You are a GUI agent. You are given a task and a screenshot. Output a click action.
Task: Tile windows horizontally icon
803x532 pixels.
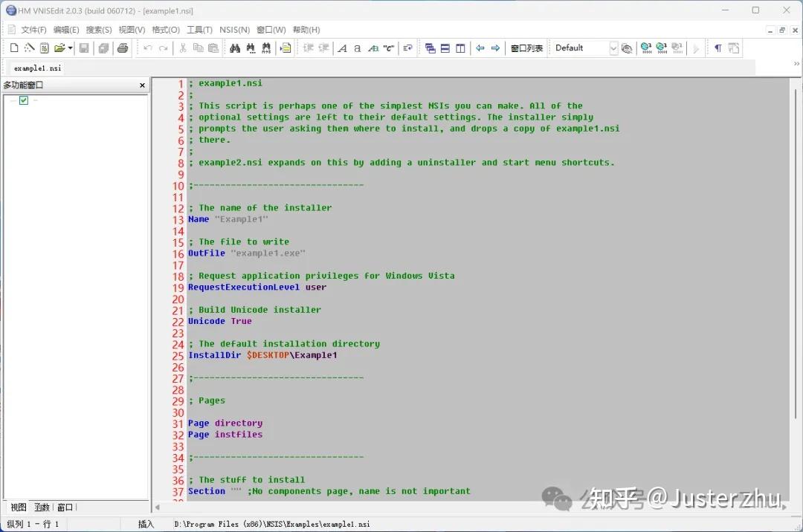click(x=445, y=48)
